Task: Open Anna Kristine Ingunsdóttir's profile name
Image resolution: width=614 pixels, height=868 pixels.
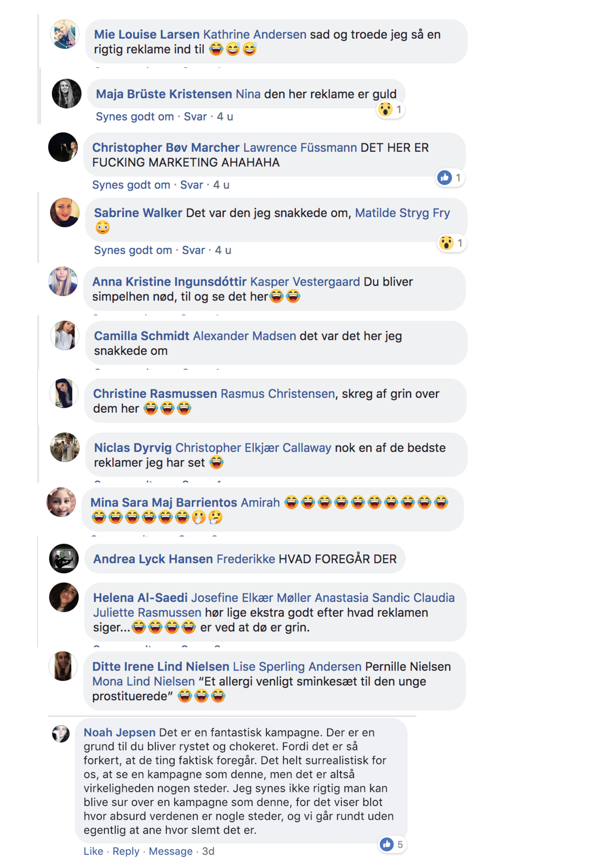Action: (169, 282)
